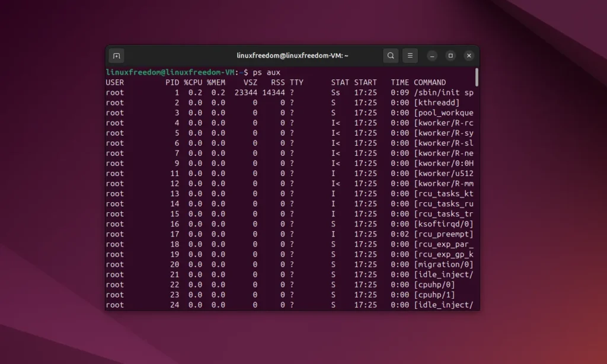The height and width of the screenshot is (364, 607).
Task: Click the VSZ column header
Action: (x=250, y=82)
